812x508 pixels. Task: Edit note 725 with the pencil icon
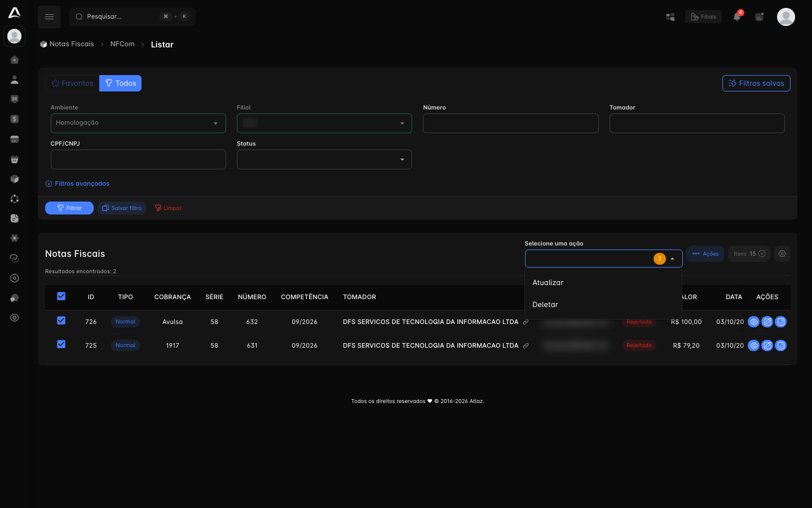pyautogui.click(x=767, y=345)
